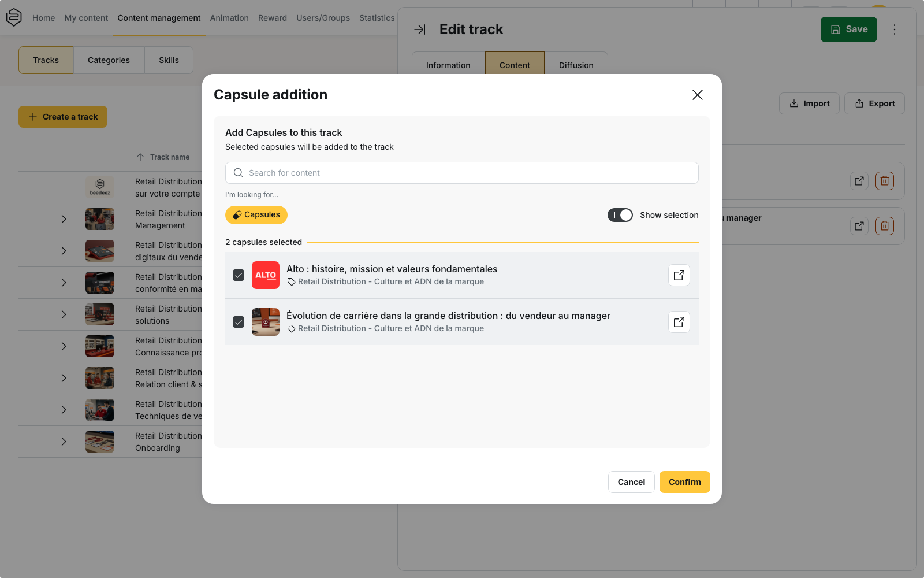Expand the Retail Distribution solutions track
Viewport: 924px width, 578px height.
[64, 314]
